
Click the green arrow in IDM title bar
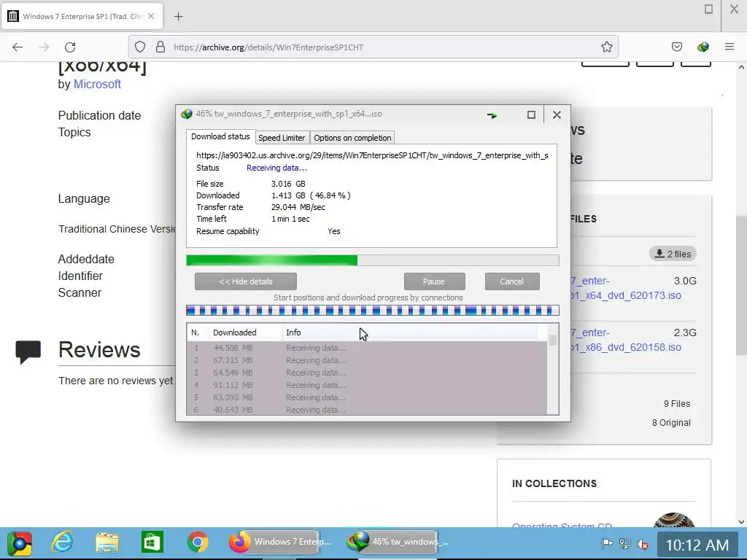point(492,115)
